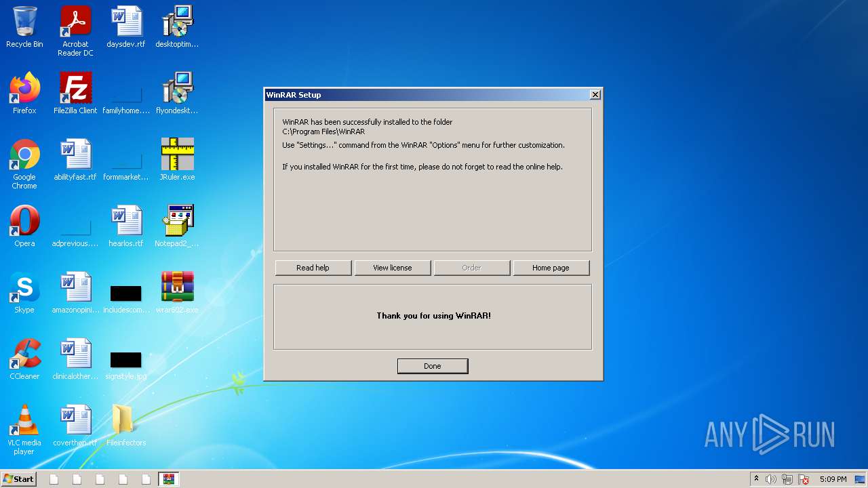Select the desktoptim... installer icon
Image resolution: width=868 pixels, height=488 pixels.
(177, 27)
